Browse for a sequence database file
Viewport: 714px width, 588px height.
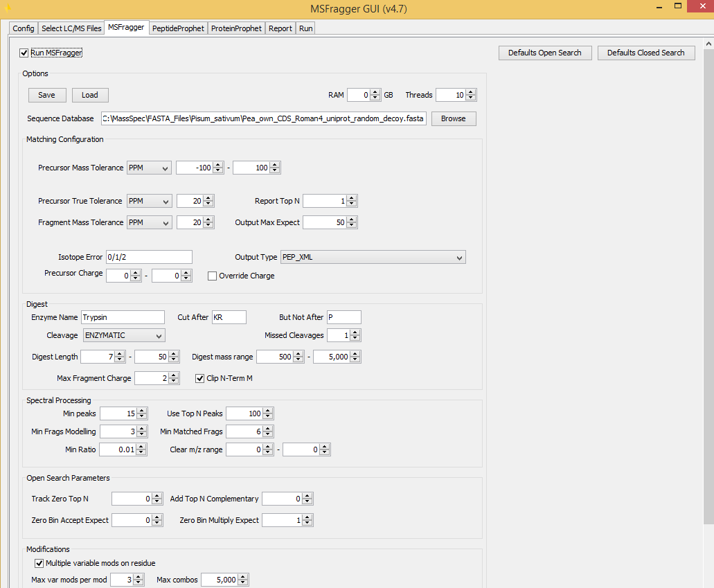pos(453,118)
